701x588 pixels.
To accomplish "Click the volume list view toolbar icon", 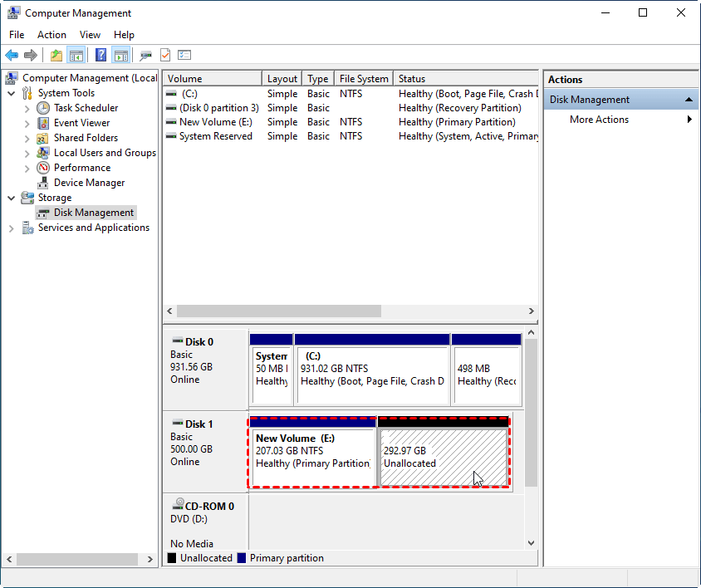I will (184, 55).
